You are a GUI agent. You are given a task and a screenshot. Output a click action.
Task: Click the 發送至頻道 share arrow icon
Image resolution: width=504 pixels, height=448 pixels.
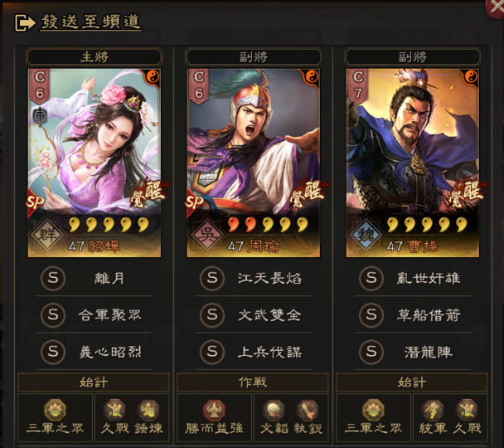pos(25,23)
